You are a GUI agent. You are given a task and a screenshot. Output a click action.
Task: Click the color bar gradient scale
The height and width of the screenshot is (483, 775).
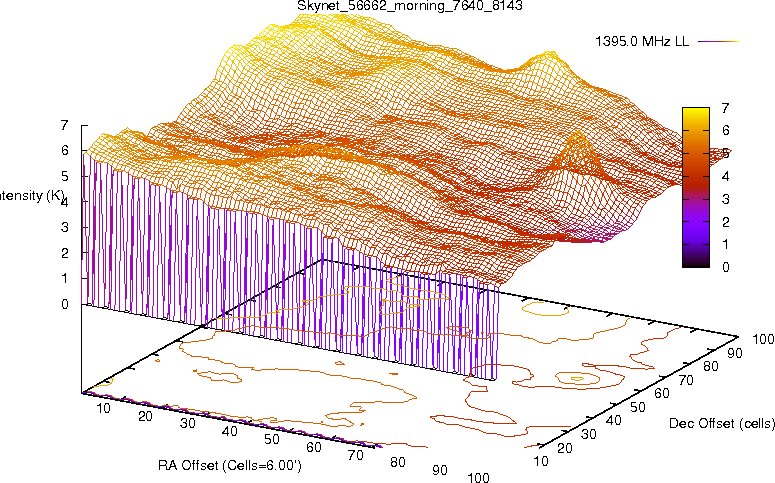pos(695,187)
